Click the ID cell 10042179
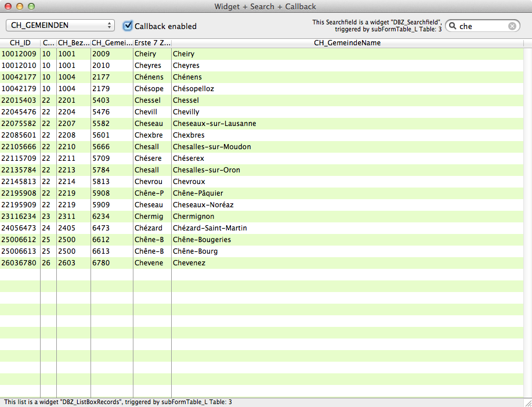This screenshot has width=532, height=407. click(19, 89)
